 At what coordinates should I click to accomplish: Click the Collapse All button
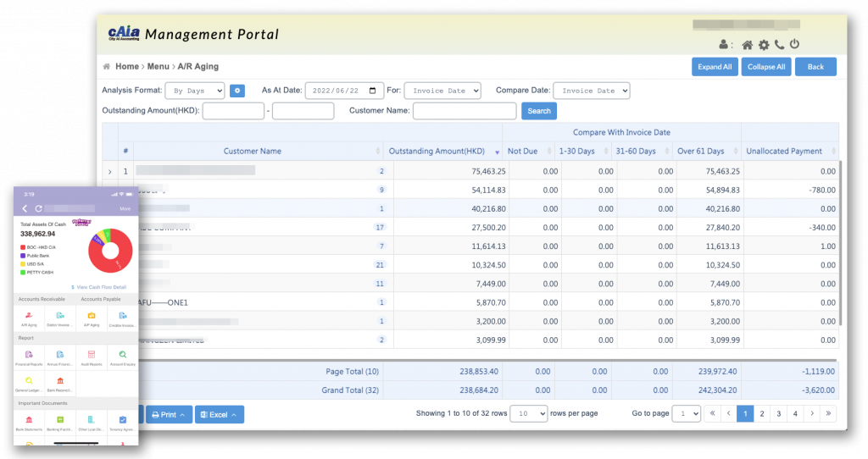pyautogui.click(x=765, y=67)
